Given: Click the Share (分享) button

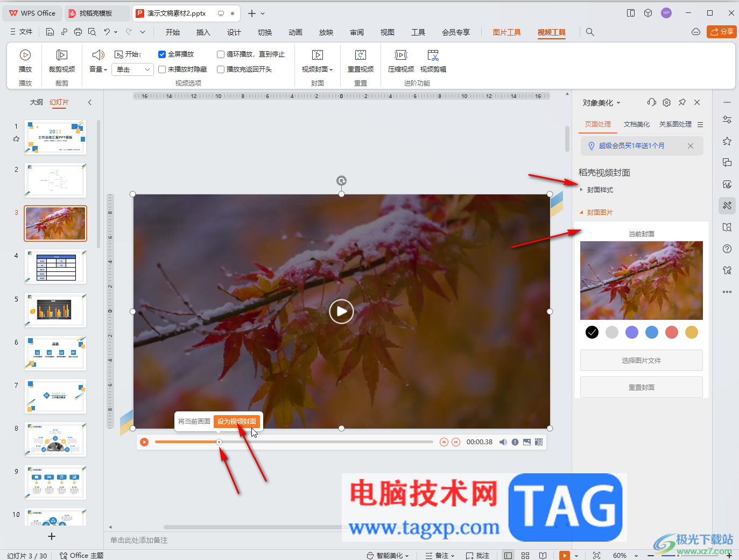Looking at the screenshot, I should (722, 32).
